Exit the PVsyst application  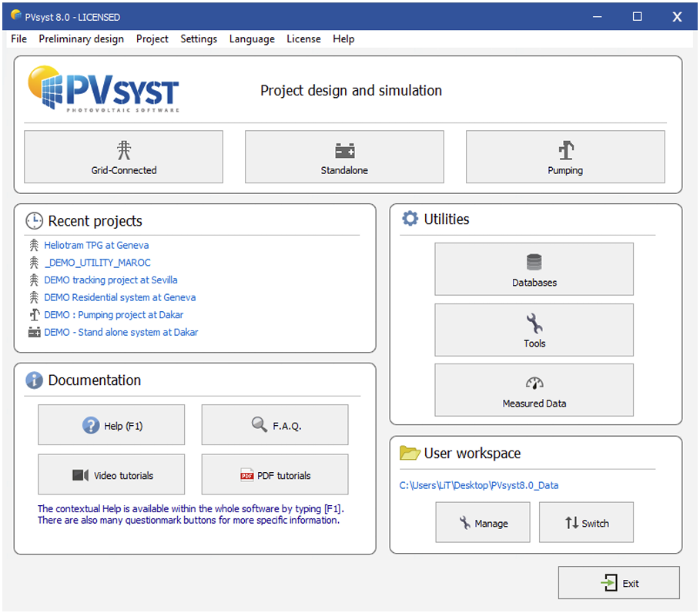(x=618, y=582)
